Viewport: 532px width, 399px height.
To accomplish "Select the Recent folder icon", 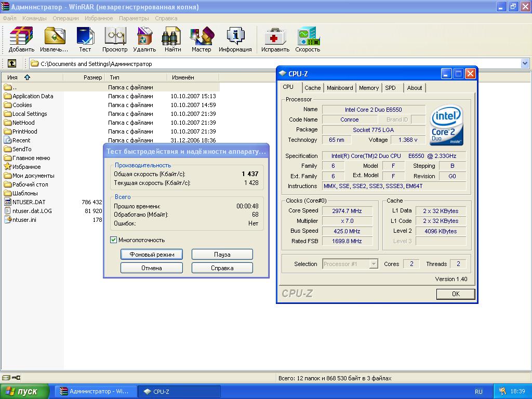I will [x=7, y=140].
